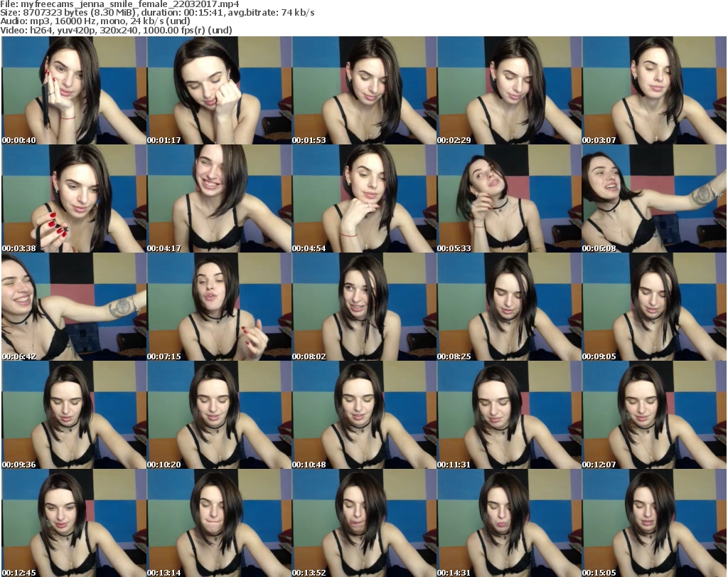Click the 00:09:05 frame
728x577 pixels.
pos(654,307)
